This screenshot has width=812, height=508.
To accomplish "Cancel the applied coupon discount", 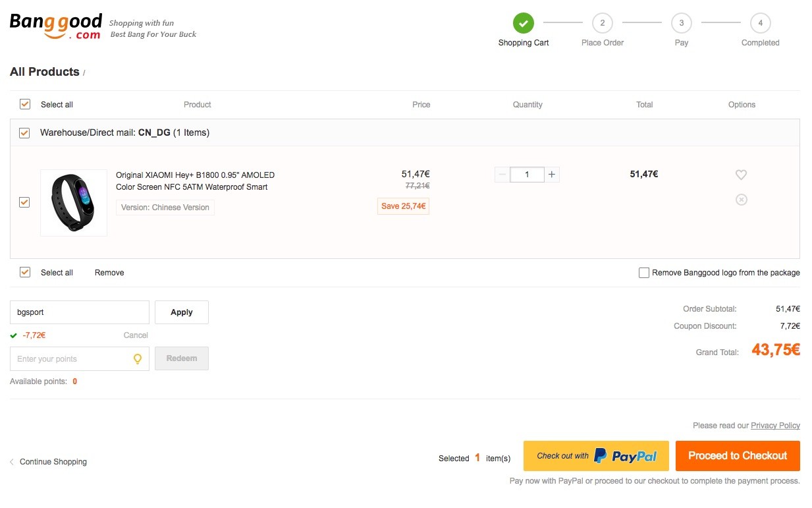I will click(x=136, y=335).
